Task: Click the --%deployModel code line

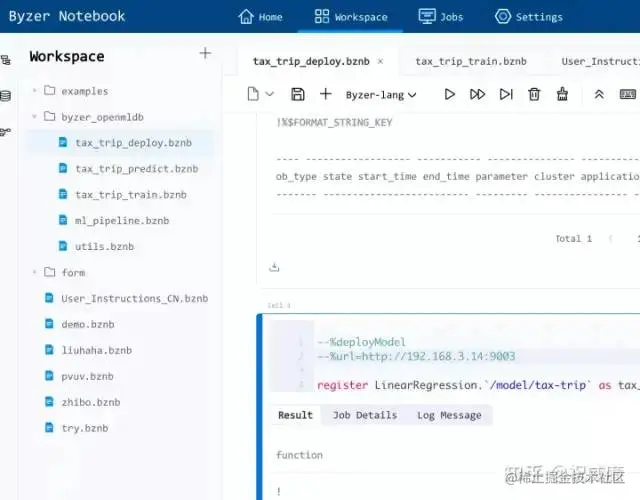Action: [x=361, y=342]
